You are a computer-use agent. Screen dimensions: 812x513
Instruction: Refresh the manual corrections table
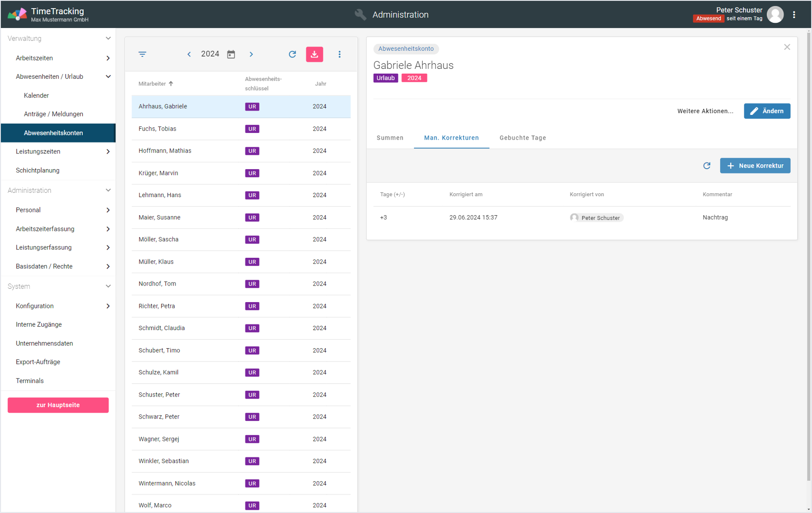tap(706, 166)
